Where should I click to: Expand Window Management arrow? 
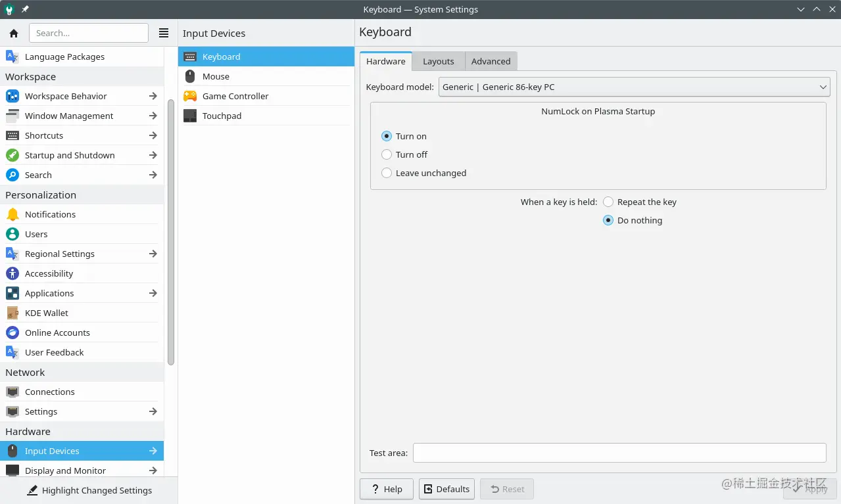tap(153, 116)
